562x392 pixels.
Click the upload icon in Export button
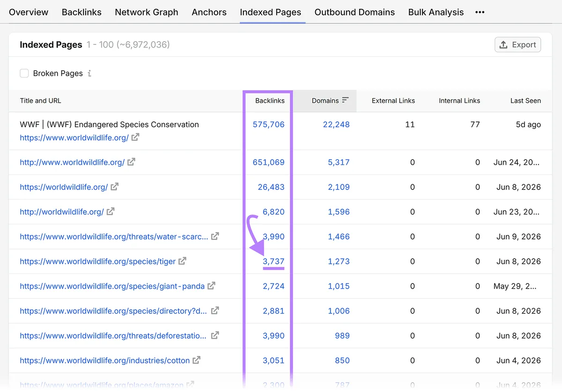503,45
